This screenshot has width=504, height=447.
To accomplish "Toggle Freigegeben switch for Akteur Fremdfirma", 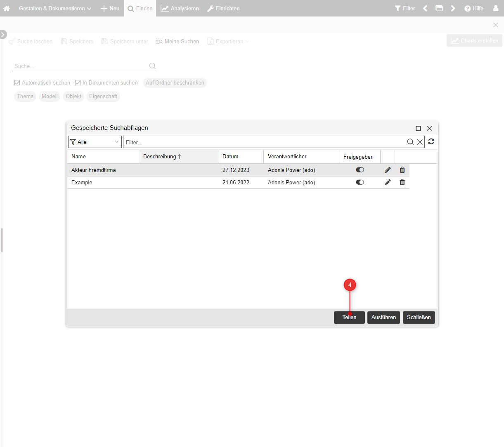I will (x=360, y=170).
